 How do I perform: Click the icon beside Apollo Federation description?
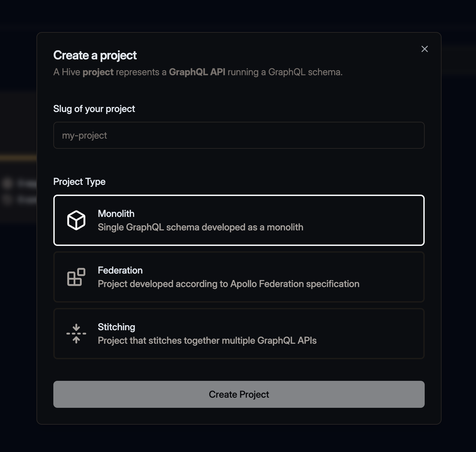tap(76, 277)
